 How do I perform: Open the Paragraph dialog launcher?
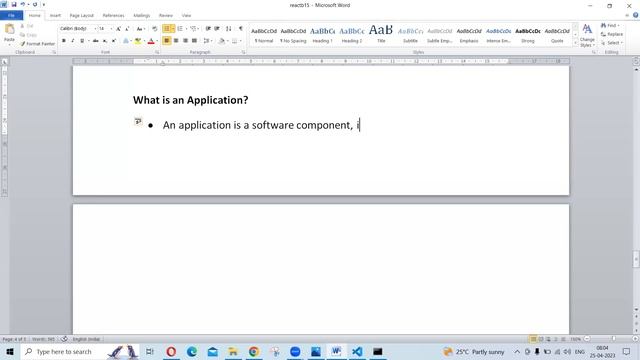244,52
